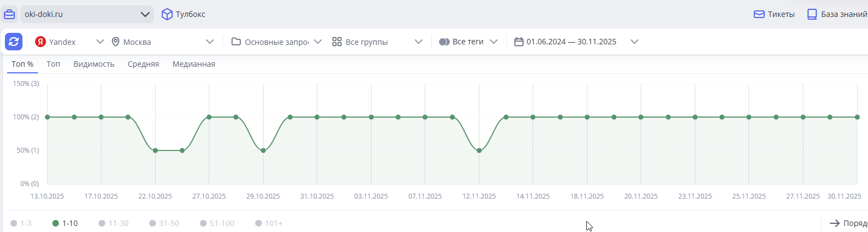Click the blue refresh sync icon

coord(14,42)
